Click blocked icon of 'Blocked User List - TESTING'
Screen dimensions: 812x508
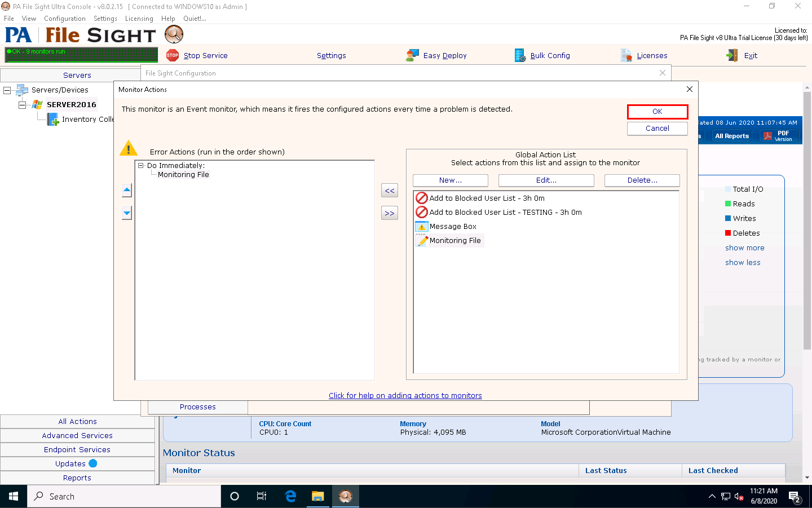pos(422,212)
